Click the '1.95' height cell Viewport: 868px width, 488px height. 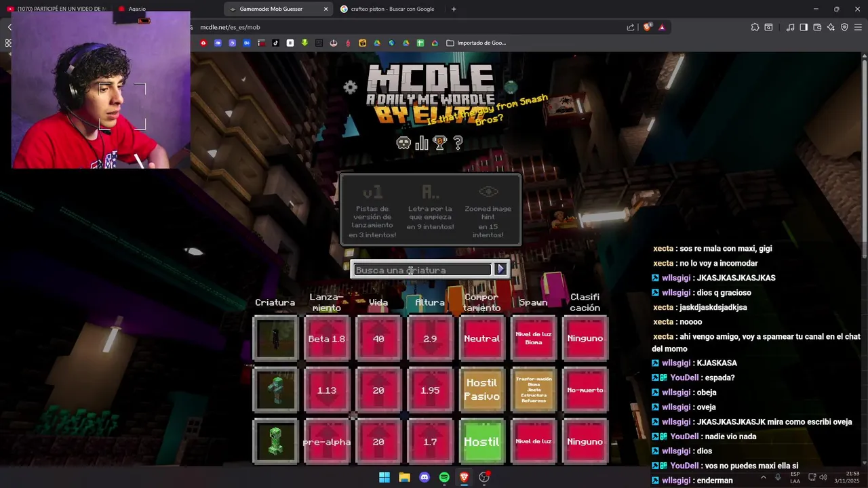tap(430, 390)
